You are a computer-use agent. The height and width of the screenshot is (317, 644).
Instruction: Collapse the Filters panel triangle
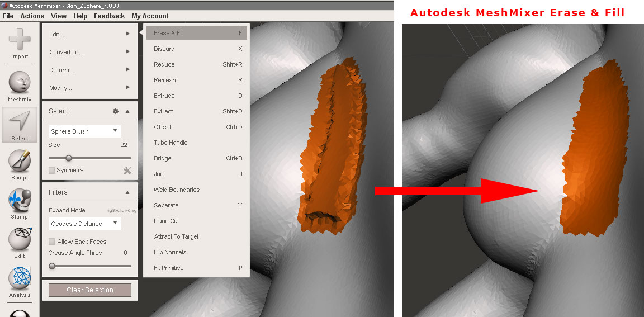point(127,192)
